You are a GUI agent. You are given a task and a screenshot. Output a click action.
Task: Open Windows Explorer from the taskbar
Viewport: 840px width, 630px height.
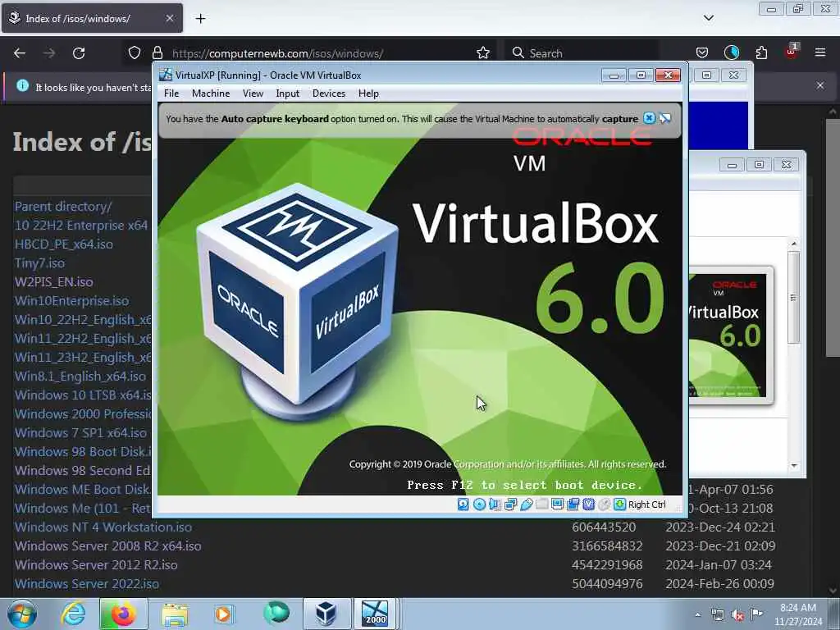[175, 614]
